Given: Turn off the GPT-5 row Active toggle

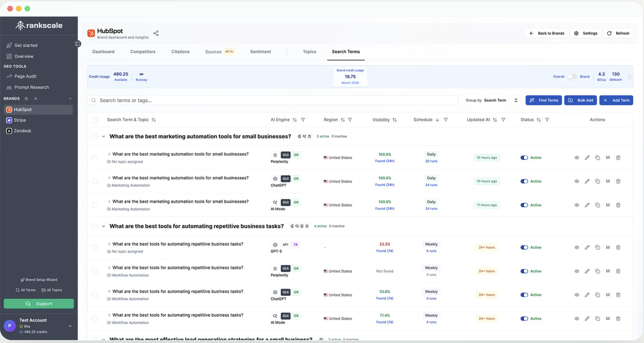Looking at the screenshot, I should coord(524,247).
